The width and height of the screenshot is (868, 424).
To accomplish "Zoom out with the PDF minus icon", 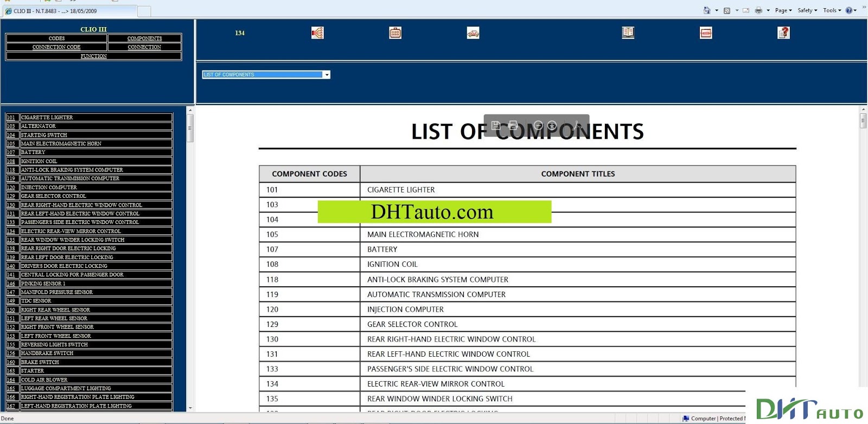I will 538,125.
